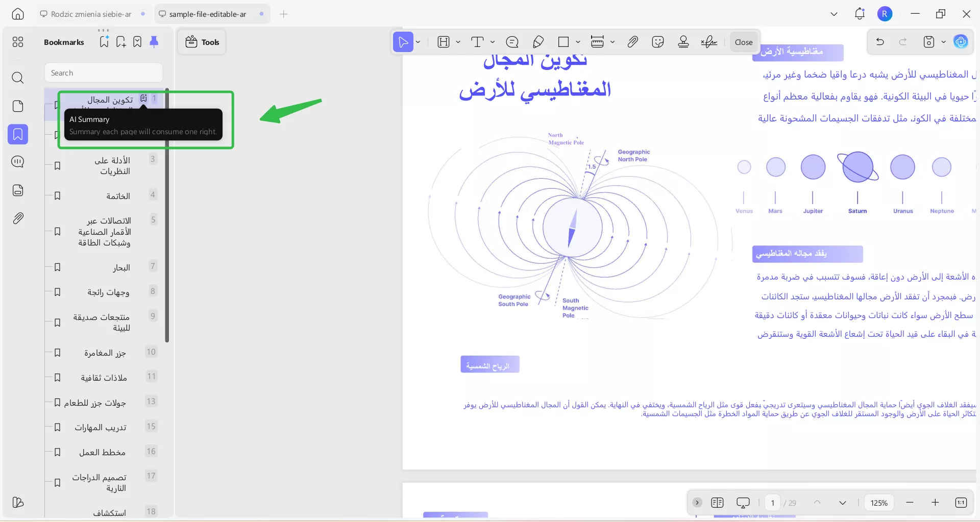Select the Text tool in the toolbar

pos(478,42)
